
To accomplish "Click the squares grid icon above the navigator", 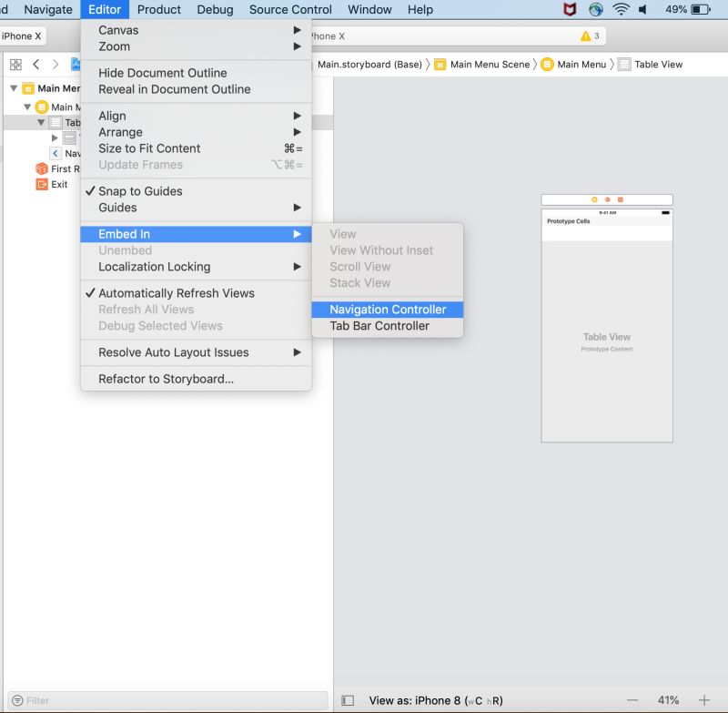I will pyautogui.click(x=15, y=64).
